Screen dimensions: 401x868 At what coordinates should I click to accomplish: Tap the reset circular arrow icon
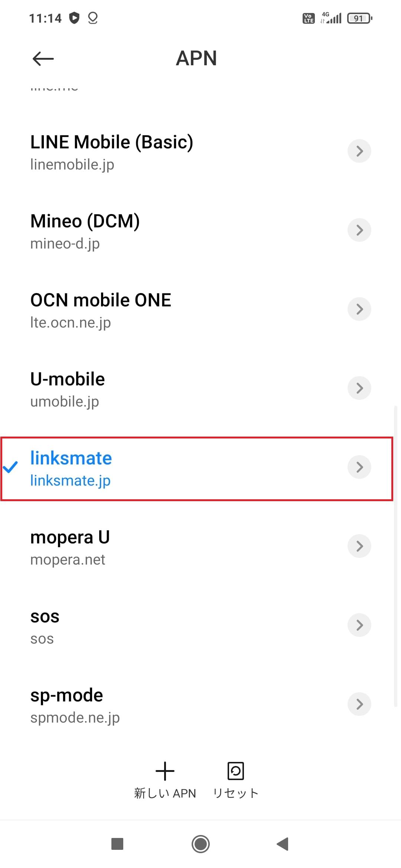tap(235, 771)
